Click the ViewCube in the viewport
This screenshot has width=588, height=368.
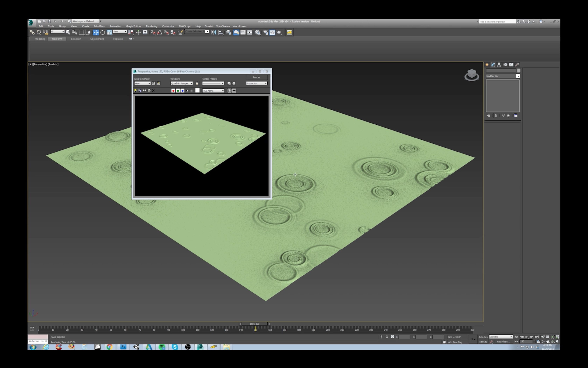point(472,75)
